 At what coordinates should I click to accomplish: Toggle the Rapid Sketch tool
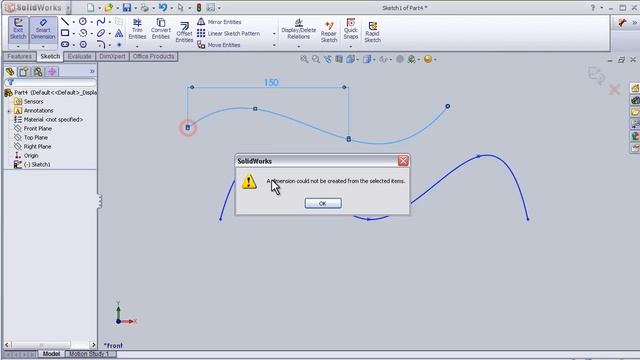372,32
